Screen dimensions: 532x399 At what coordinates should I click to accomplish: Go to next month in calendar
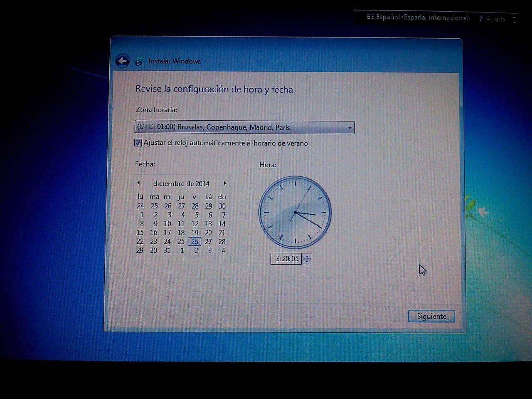pos(225,183)
